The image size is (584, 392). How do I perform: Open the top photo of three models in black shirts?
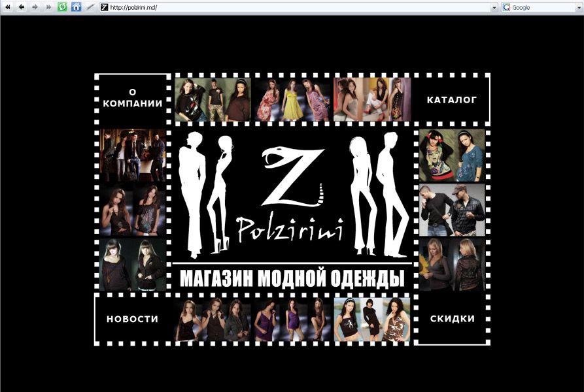click(x=213, y=99)
